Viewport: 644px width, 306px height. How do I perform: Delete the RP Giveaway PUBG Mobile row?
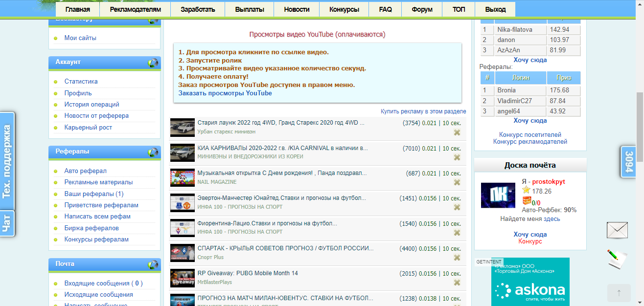[x=457, y=283]
